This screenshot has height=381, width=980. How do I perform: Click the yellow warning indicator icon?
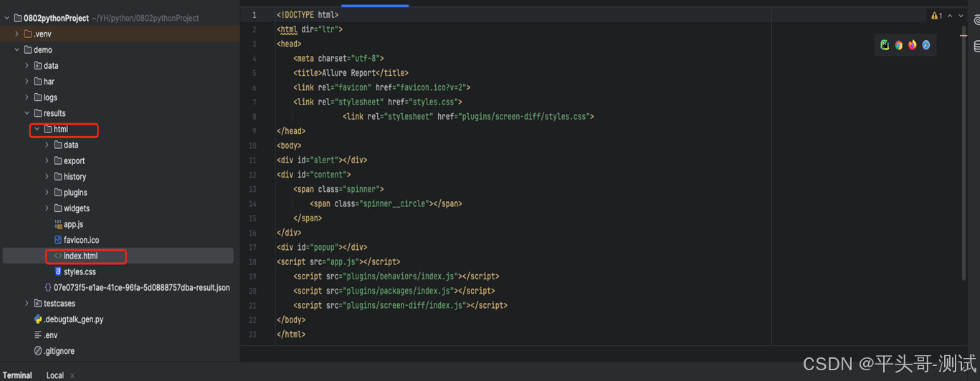click(x=934, y=16)
